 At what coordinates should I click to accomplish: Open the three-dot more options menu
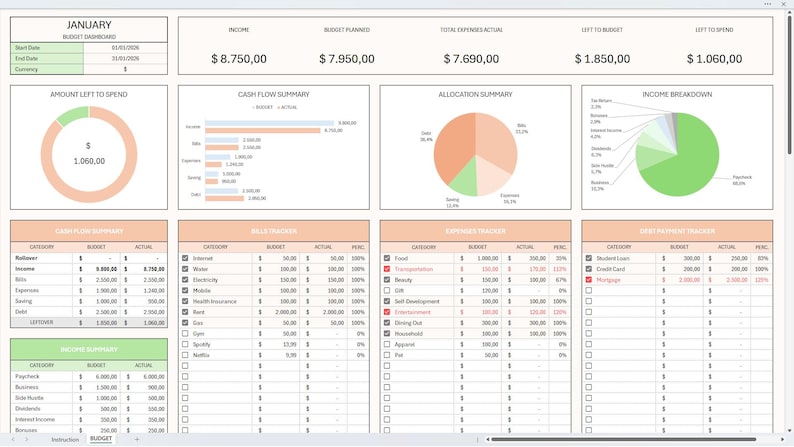(x=768, y=4)
